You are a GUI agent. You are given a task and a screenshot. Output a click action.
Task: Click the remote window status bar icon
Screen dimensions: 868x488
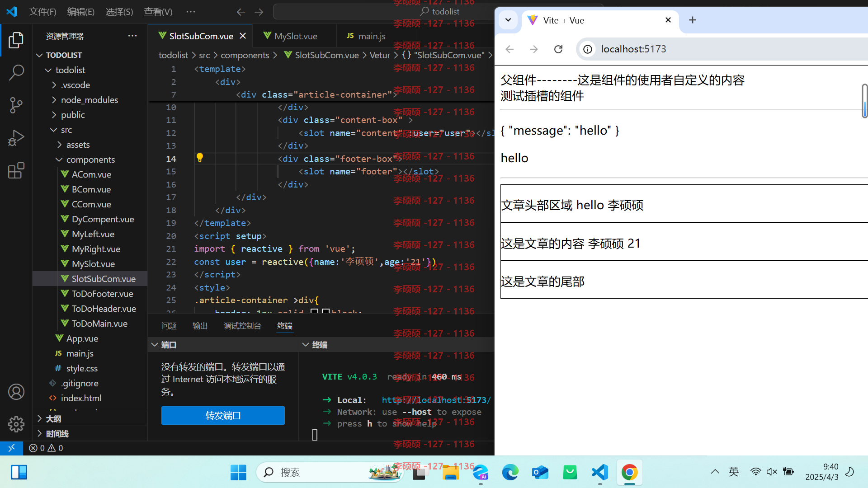(11, 448)
